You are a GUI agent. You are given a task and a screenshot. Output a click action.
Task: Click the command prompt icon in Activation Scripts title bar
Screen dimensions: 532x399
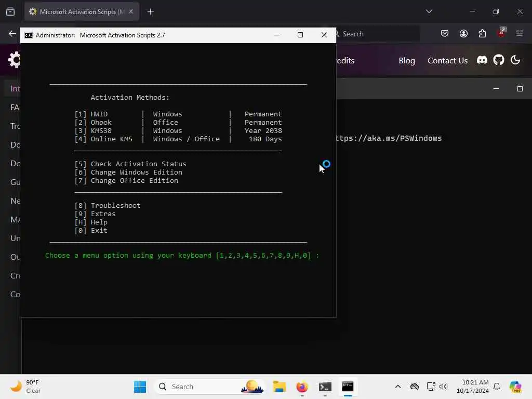click(x=29, y=35)
